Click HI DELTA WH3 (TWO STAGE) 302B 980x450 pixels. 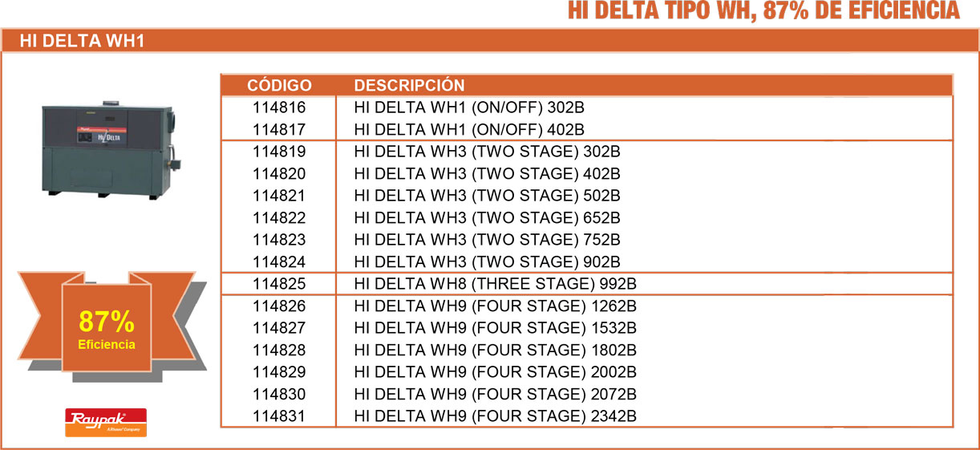487,152
